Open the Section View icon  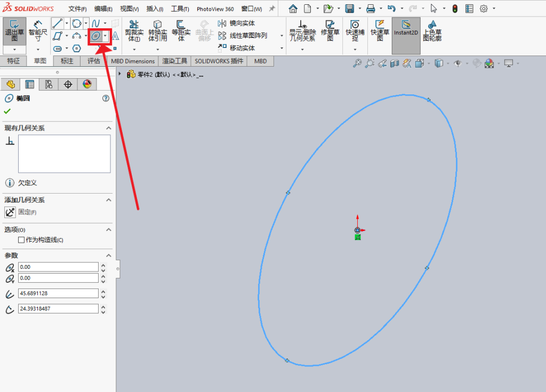(395, 63)
